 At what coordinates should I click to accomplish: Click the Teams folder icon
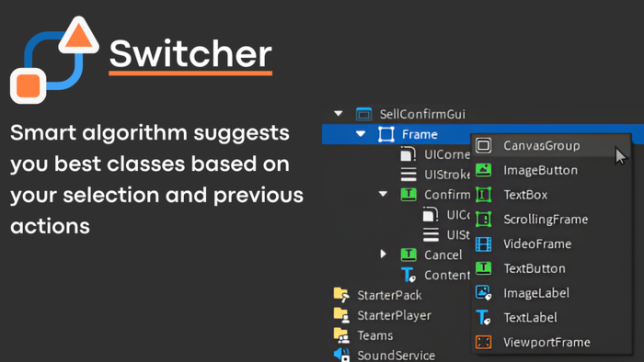point(341,335)
